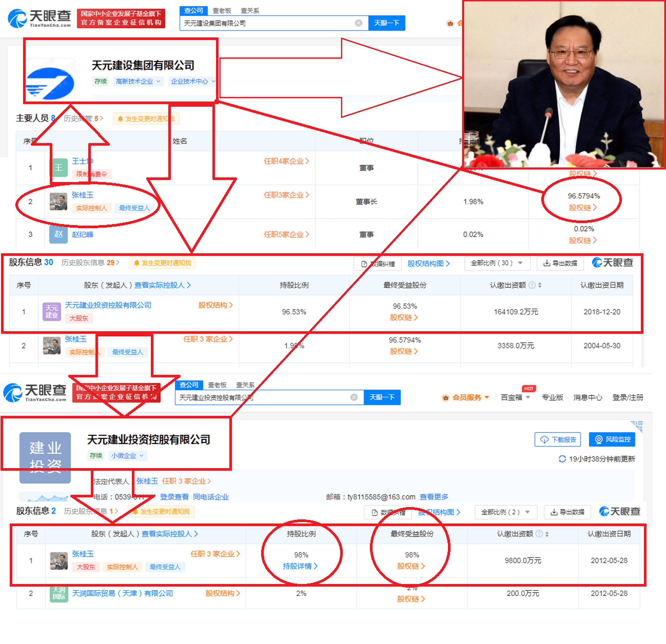Click 登录查看 phone link

[174, 497]
